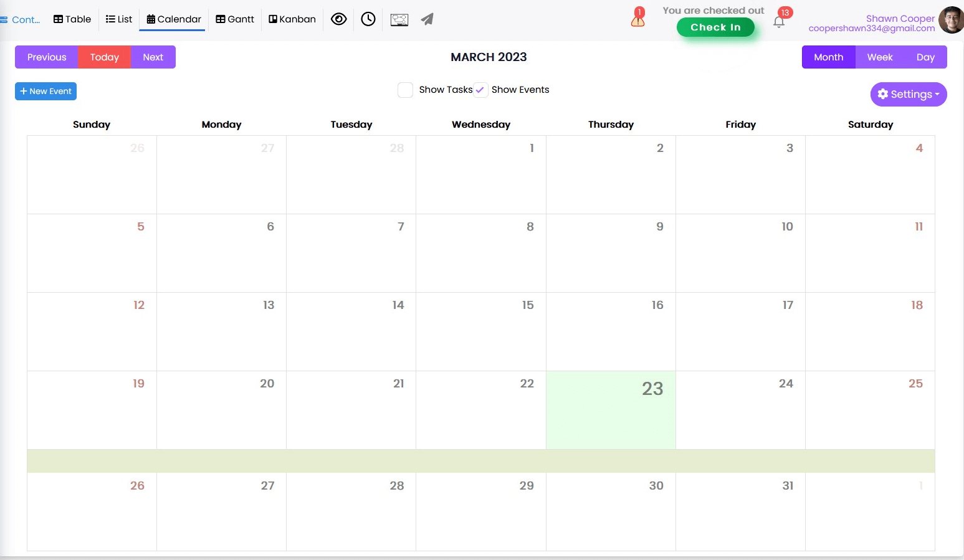
Task: Click the workflow diagram icon
Action: 399,20
